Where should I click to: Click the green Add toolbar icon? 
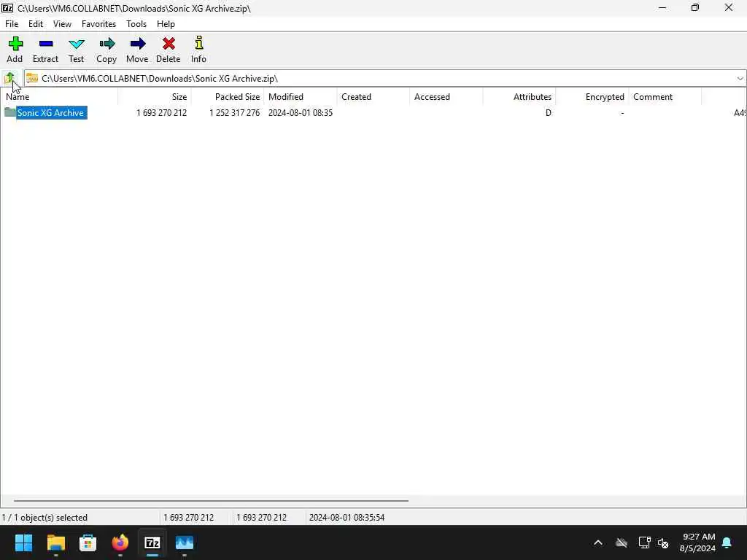pos(15,44)
